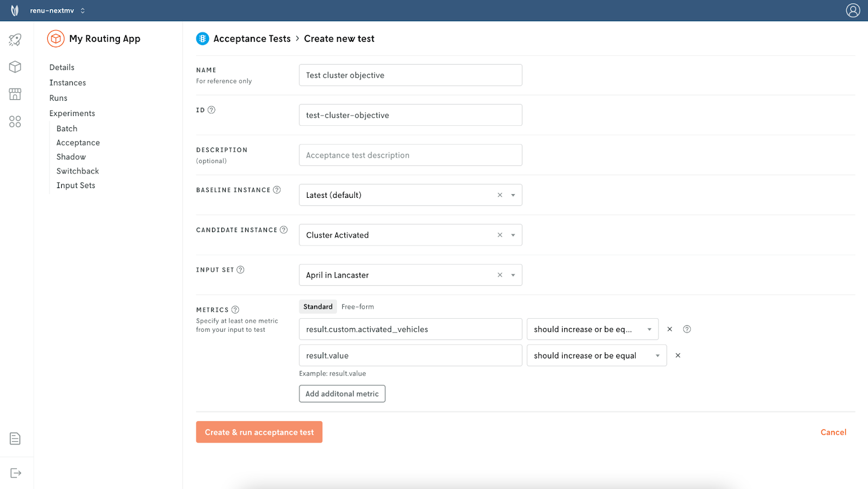Viewport: 868px width, 489px height.
Task: Open Details in app menu
Action: coord(62,67)
